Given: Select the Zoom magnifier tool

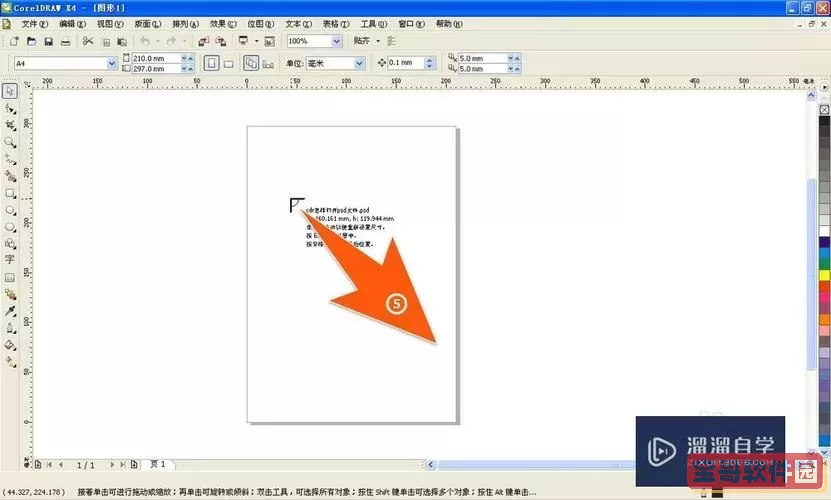Looking at the screenshot, I should click(x=10, y=142).
